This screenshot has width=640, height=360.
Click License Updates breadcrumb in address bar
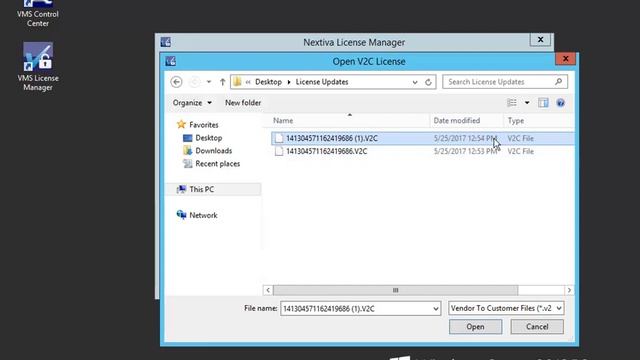[x=322, y=82]
